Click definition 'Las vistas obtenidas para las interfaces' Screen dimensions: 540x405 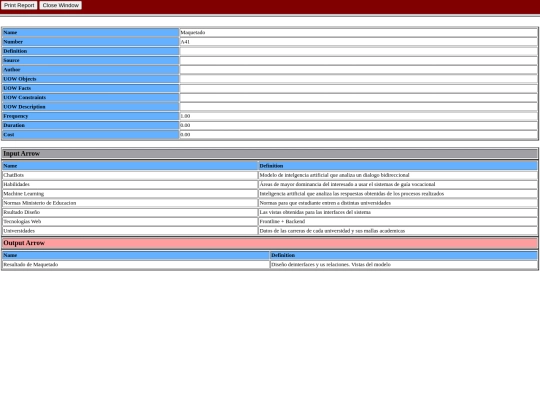[315, 212]
